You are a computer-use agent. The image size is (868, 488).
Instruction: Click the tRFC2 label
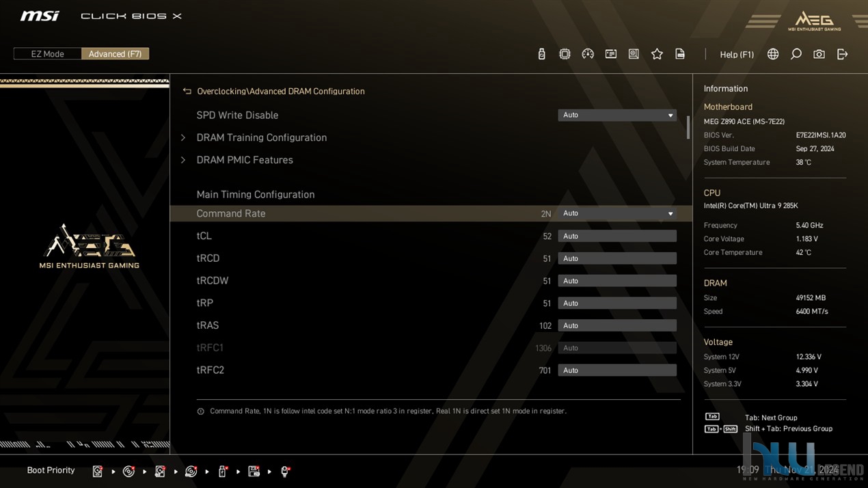point(211,370)
